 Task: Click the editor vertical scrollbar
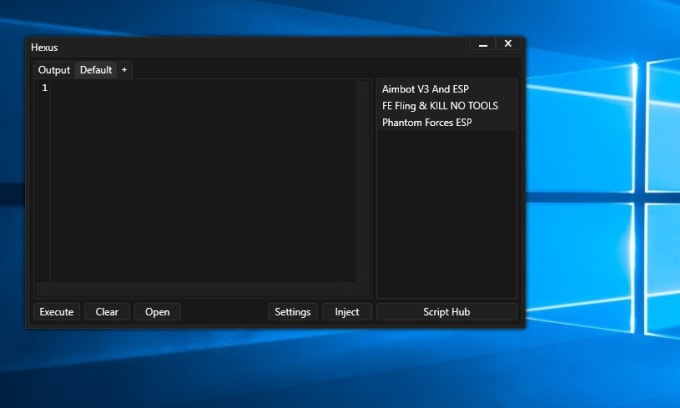[x=361, y=181]
